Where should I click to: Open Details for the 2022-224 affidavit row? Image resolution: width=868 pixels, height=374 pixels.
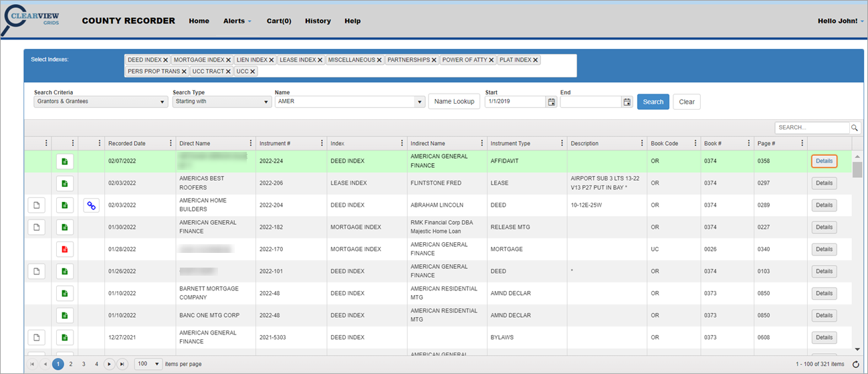point(824,161)
